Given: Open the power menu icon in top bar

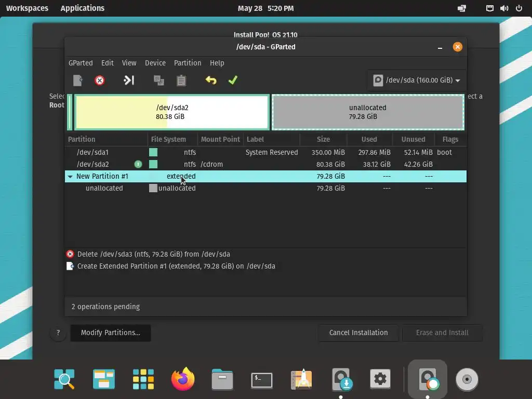Looking at the screenshot, I should click(519, 8).
